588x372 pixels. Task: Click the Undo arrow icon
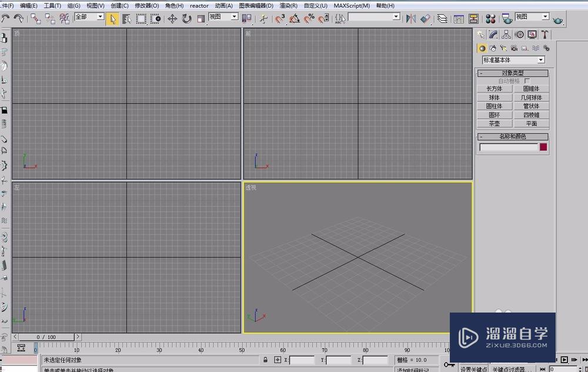click(x=5, y=18)
